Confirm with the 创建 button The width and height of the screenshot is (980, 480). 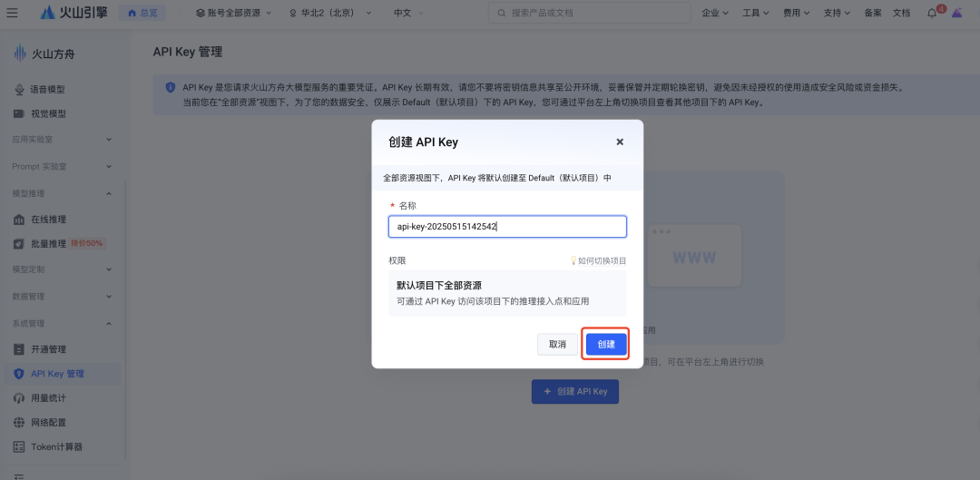coord(606,345)
